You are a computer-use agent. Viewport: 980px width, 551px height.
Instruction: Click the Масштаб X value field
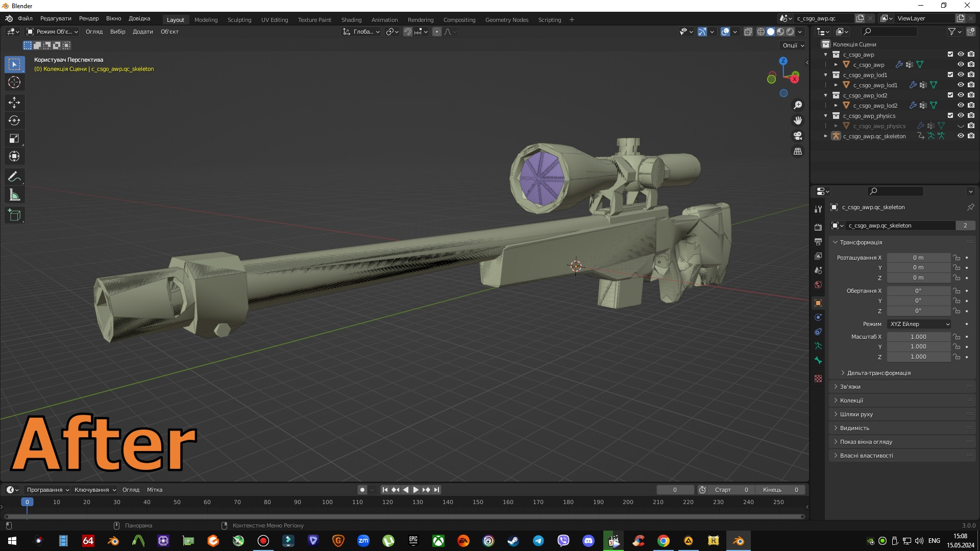(x=919, y=337)
